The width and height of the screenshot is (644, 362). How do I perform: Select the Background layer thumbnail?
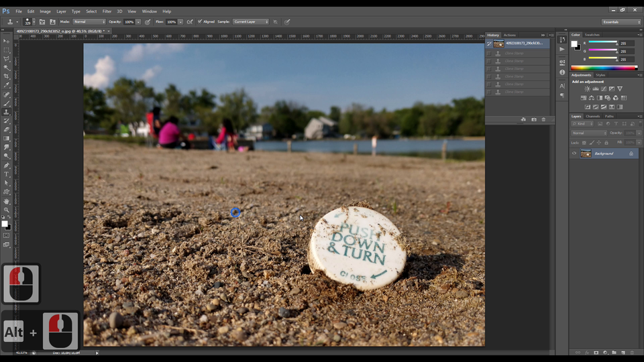pyautogui.click(x=586, y=154)
